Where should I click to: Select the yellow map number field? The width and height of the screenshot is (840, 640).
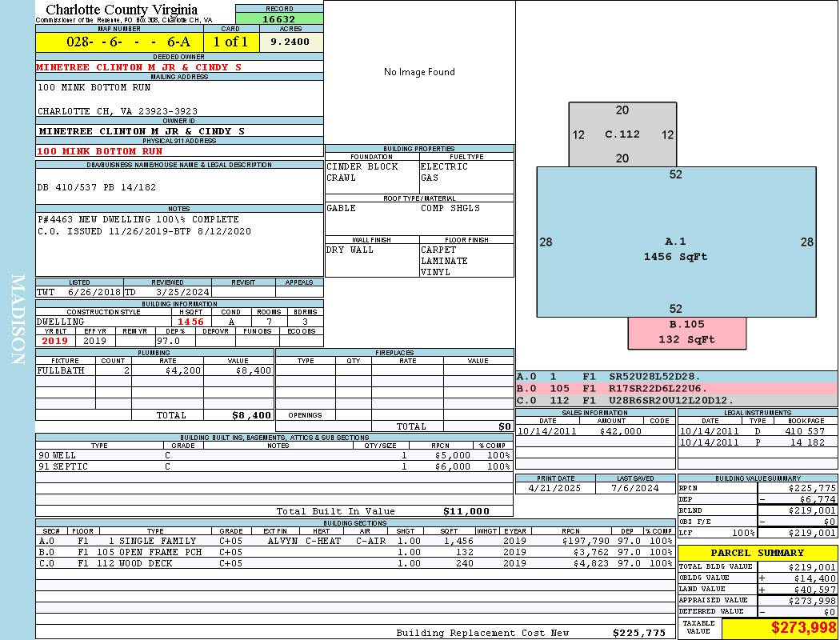(x=118, y=42)
